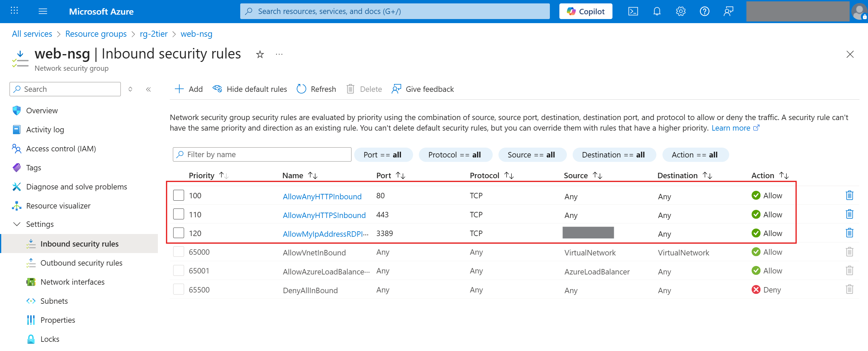
Task: Open portal settings gear icon
Action: pyautogui.click(x=681, y=12)
